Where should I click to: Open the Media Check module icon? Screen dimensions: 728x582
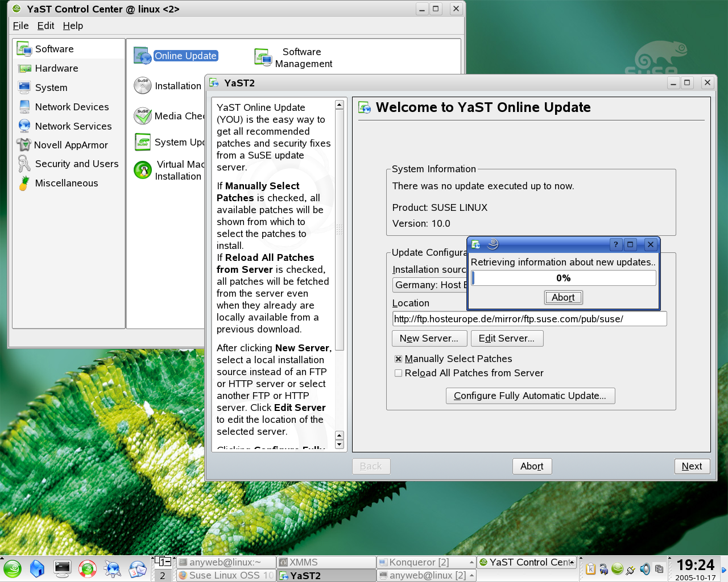pyautogui.click(x=142, y=115)
